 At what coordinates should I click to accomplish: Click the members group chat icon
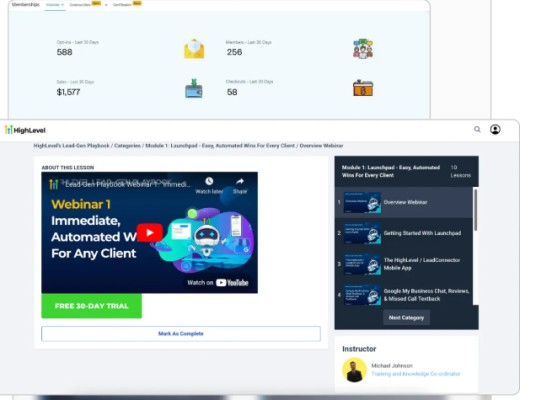click(363, 49)
